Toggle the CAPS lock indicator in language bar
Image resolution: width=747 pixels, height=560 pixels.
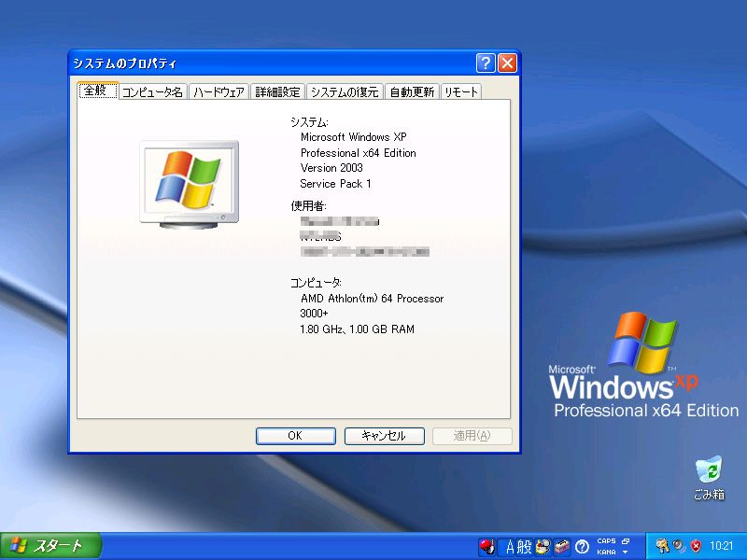[x=606, y=541]
